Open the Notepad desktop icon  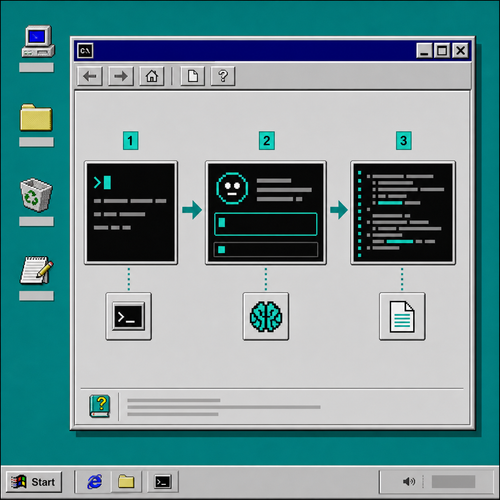pos(37,270)
